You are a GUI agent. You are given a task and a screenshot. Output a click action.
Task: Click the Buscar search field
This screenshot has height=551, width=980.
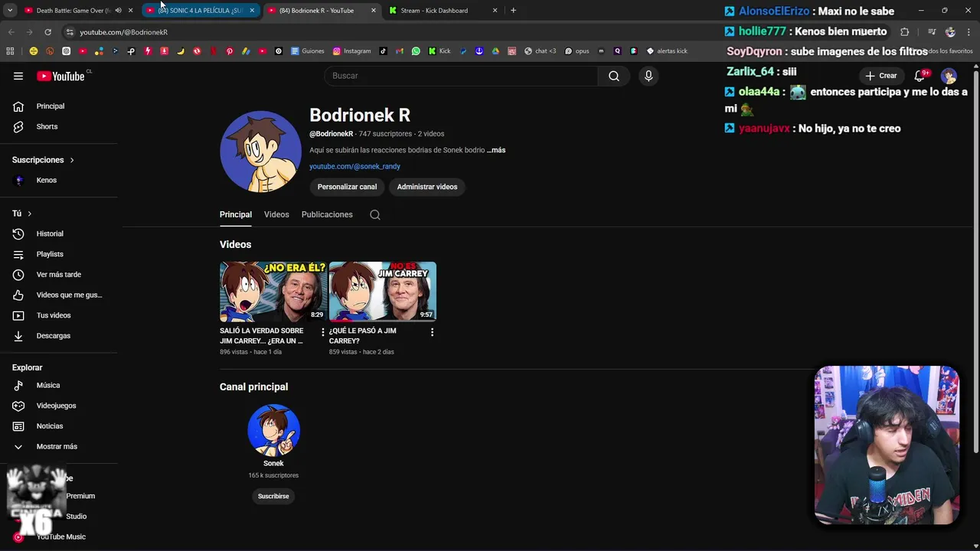point(461,76)
